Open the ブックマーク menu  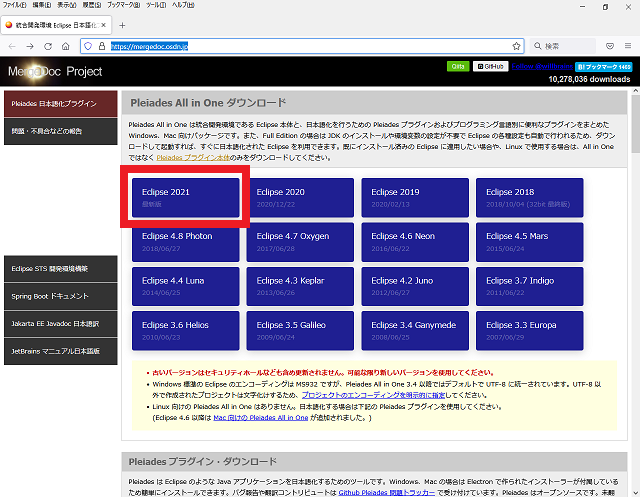(123, 5)
